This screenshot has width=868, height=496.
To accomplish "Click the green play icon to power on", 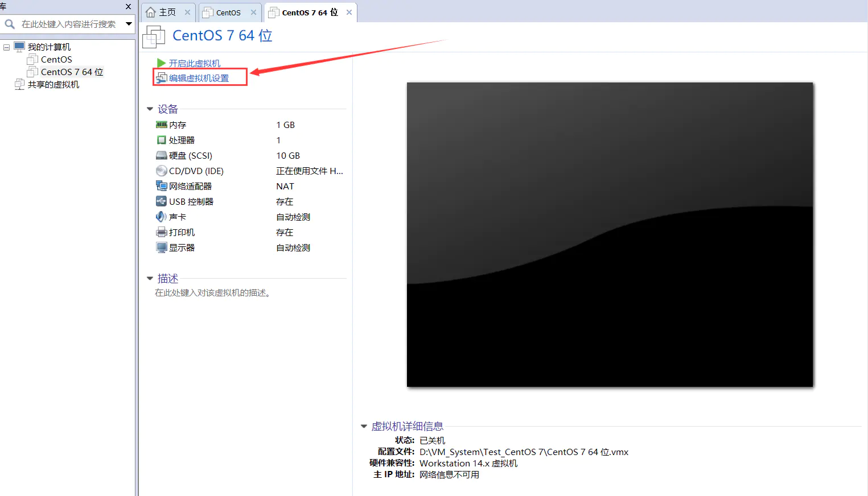I will [162, 63].
